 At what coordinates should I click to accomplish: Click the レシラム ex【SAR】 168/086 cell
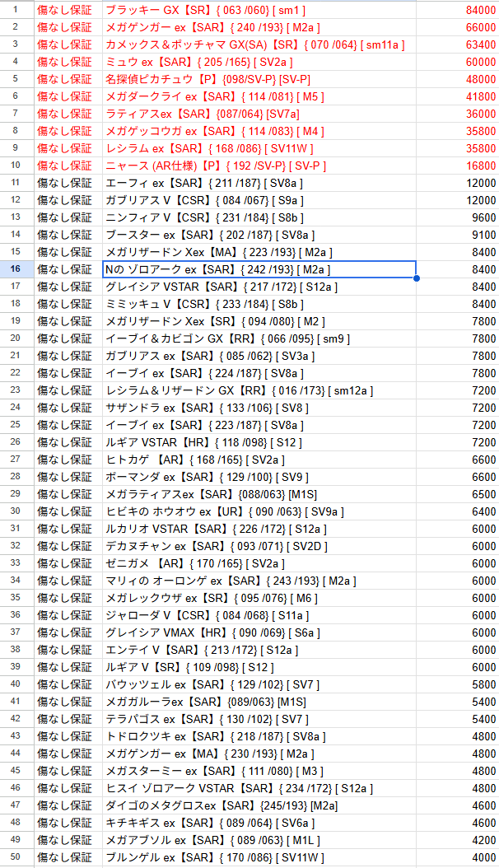[259, 147]
